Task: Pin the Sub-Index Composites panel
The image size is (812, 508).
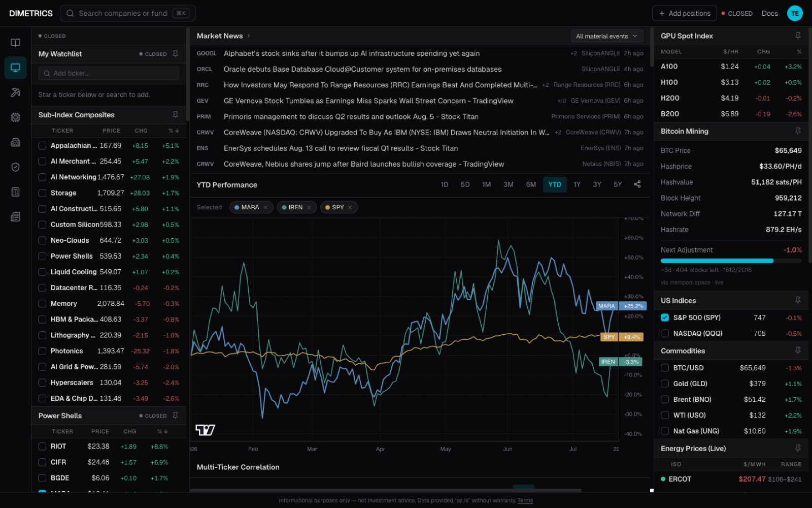Action: pos(175,115)
